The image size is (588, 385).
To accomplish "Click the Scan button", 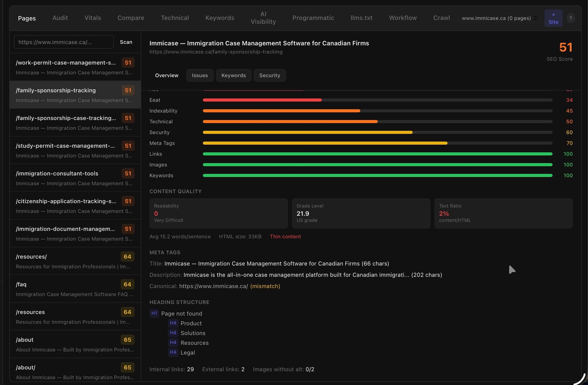I will [126, 42].
